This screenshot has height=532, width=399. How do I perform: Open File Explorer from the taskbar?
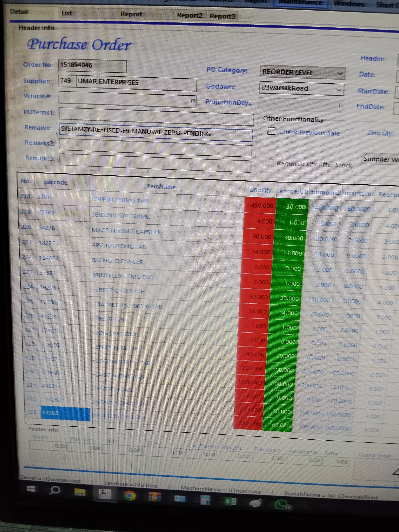(80, 492)
